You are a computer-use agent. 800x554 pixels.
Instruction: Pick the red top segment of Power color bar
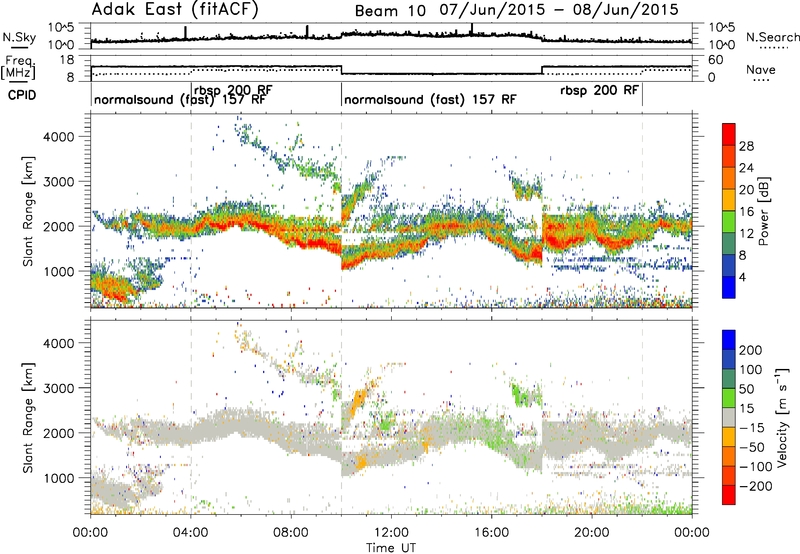[x=729, y=134]
